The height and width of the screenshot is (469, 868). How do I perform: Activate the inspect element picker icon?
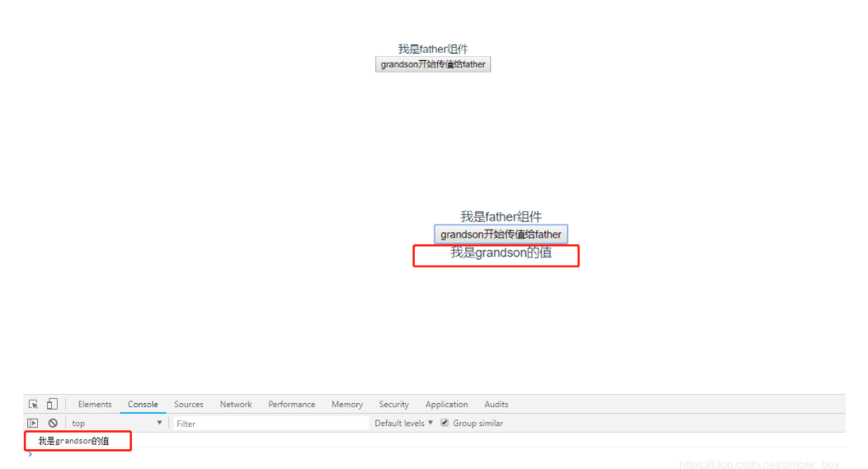pos(33,404)
